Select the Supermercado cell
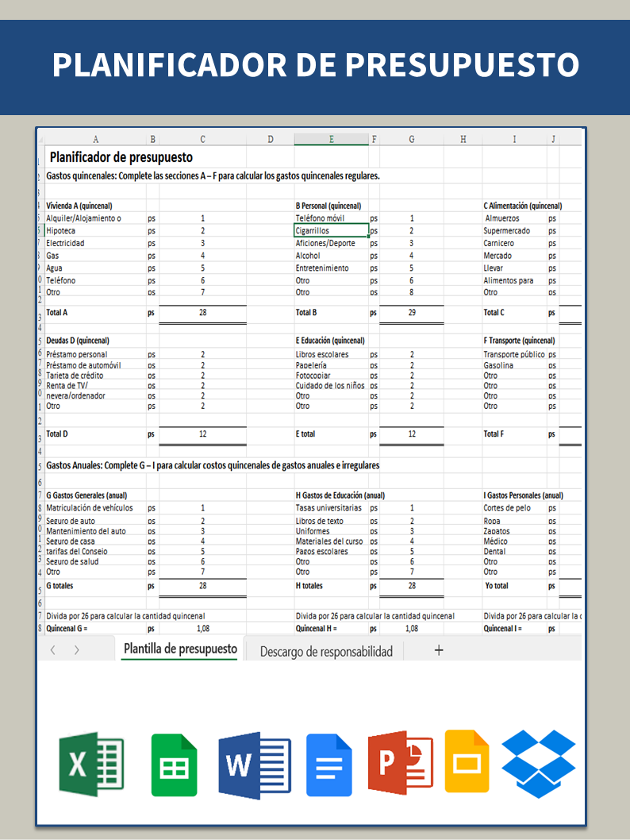Screen dimensions: 630x840 pos(514,231)
